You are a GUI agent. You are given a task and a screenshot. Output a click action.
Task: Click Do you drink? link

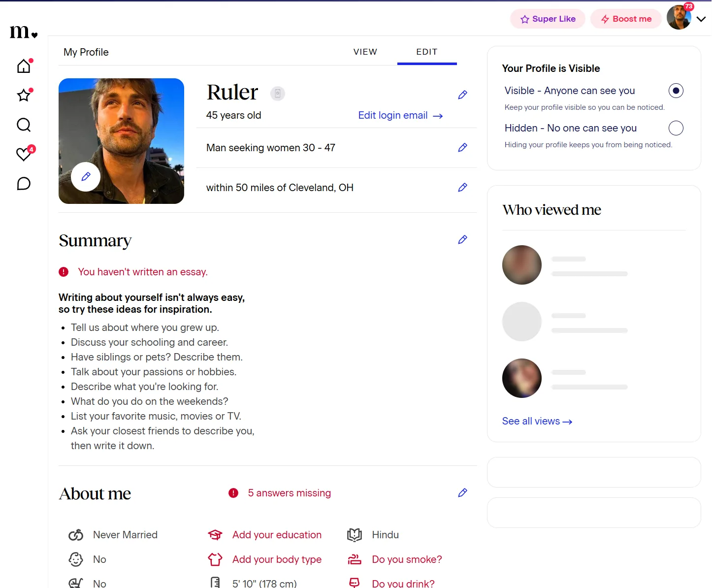click(403, 583)
